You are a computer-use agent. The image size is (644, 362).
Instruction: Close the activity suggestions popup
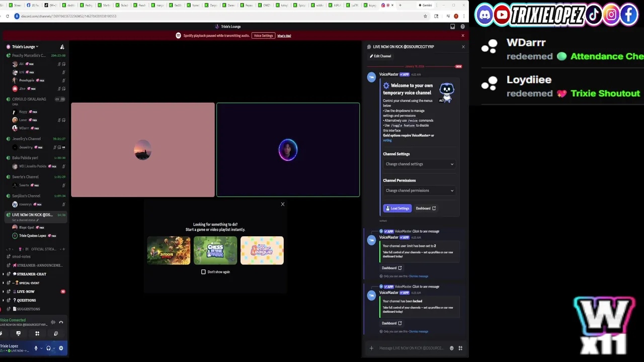coord(283,204)
